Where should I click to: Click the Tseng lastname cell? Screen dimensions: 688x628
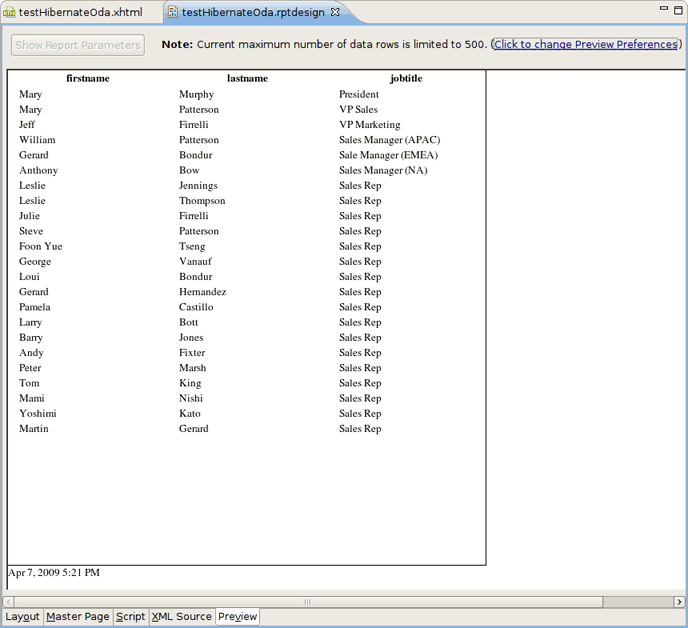click(192, 247)
